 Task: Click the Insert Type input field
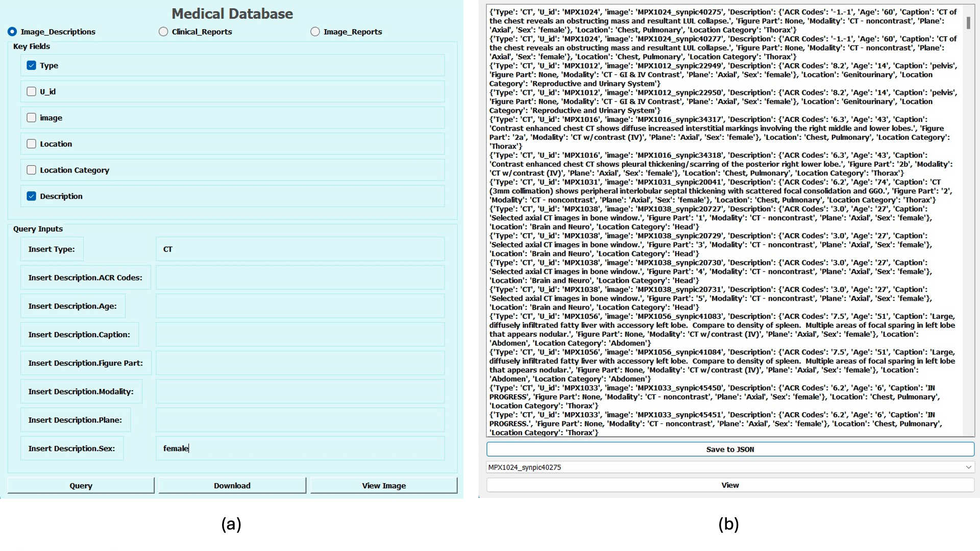[x=300, y=249]
